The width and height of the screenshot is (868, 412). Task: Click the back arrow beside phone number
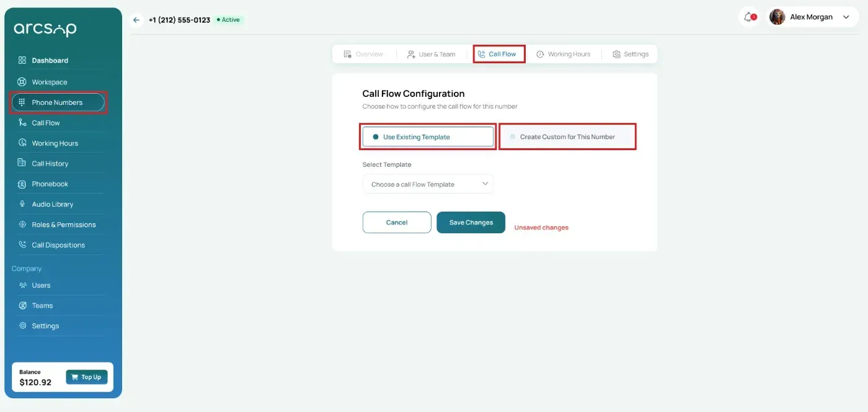point(136,20)
